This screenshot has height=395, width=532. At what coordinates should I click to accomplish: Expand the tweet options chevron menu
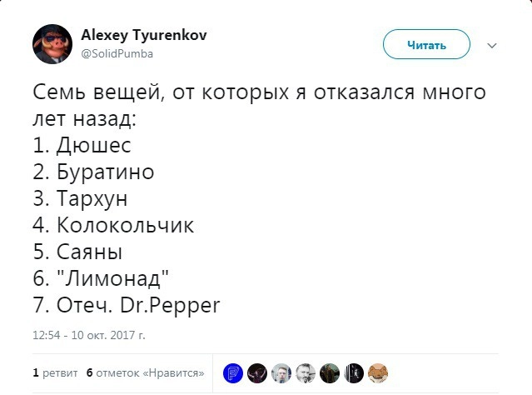491,45
